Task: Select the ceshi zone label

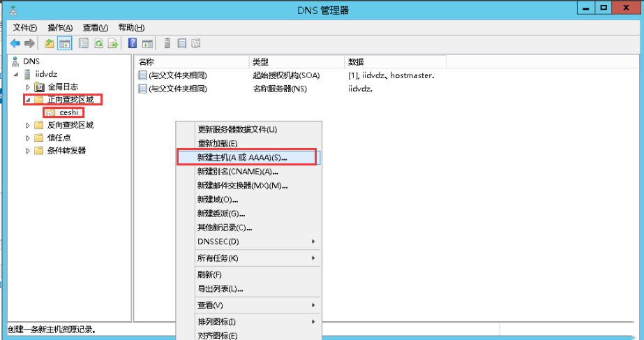Action: [68, 112]
